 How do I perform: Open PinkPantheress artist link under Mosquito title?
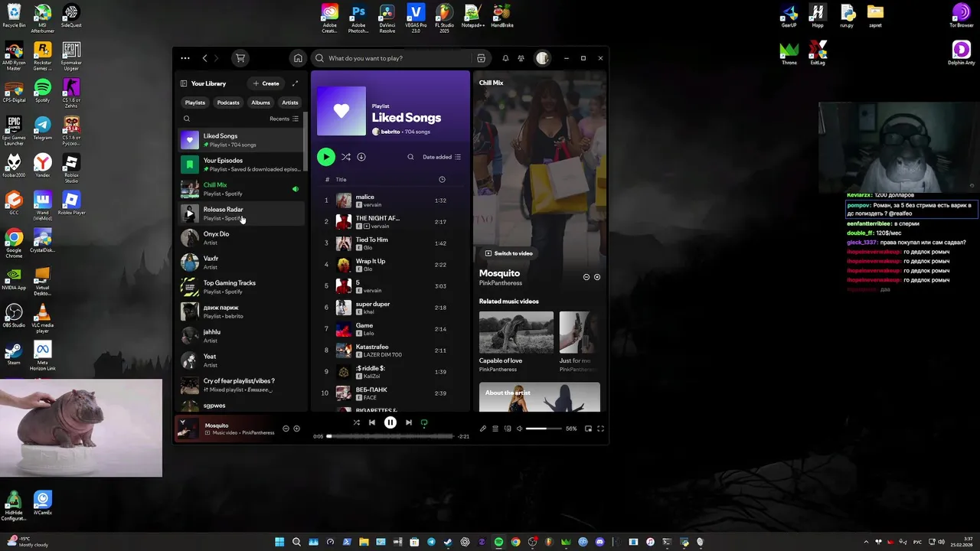(x=501, y=283)
